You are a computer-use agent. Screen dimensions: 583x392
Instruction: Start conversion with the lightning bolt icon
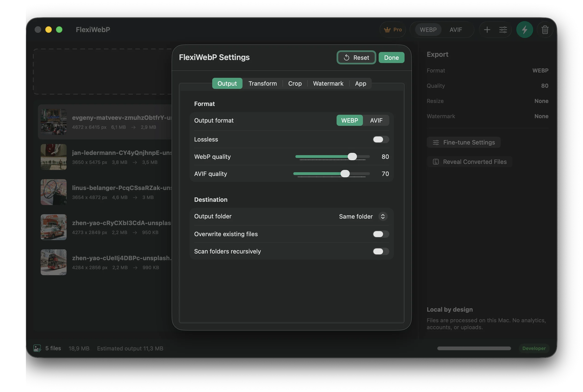524,29
